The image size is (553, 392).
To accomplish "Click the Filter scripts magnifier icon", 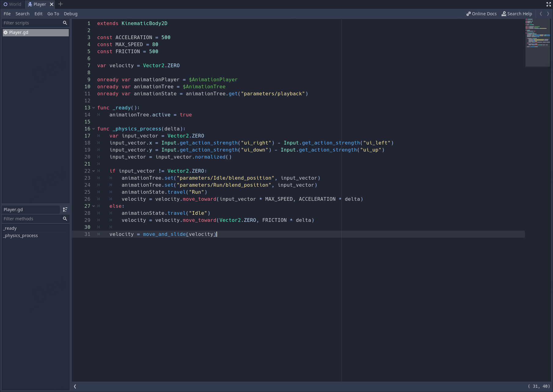I will tap(65, 23).
